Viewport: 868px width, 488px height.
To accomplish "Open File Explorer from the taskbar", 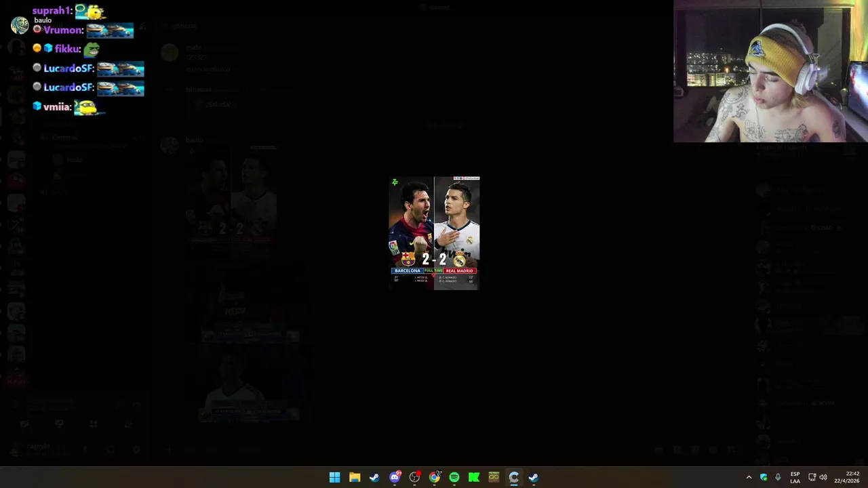I will [x=355, y=477].
